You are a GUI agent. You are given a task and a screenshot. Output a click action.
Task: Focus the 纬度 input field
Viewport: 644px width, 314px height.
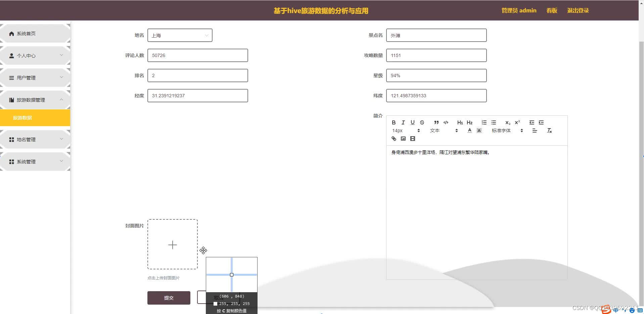coord(436,96)
